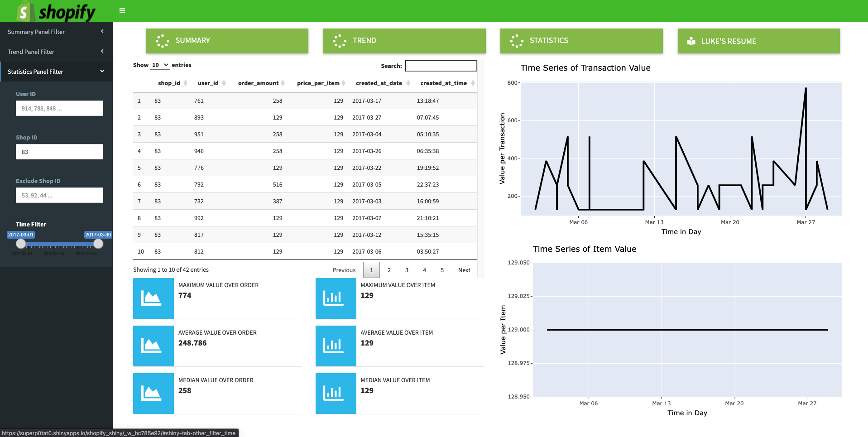This screenshot has height=437, width=868.
Task: Open the TREND tab box
Action: point(404,41)
